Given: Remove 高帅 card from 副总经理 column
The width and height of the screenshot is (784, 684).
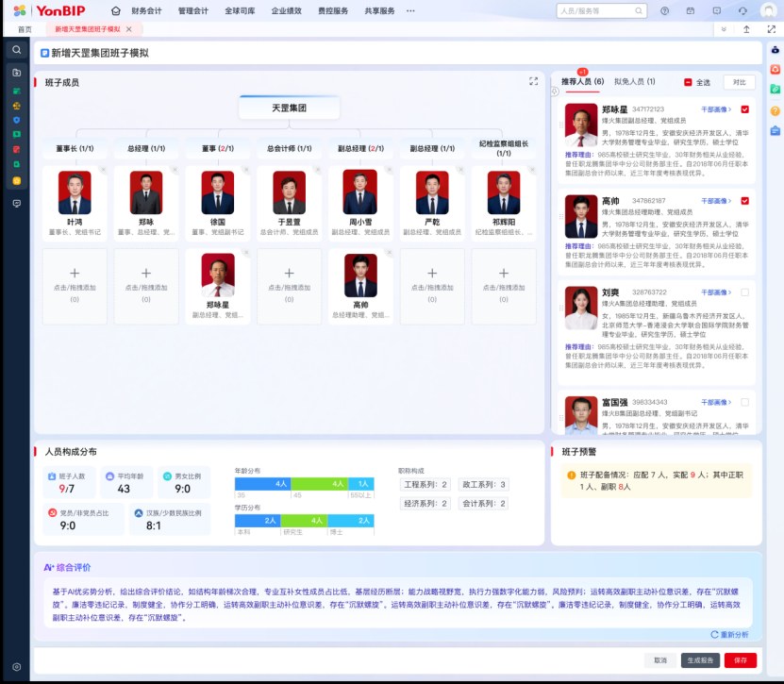Looking at the screenshot, I should tap(389, 253).
